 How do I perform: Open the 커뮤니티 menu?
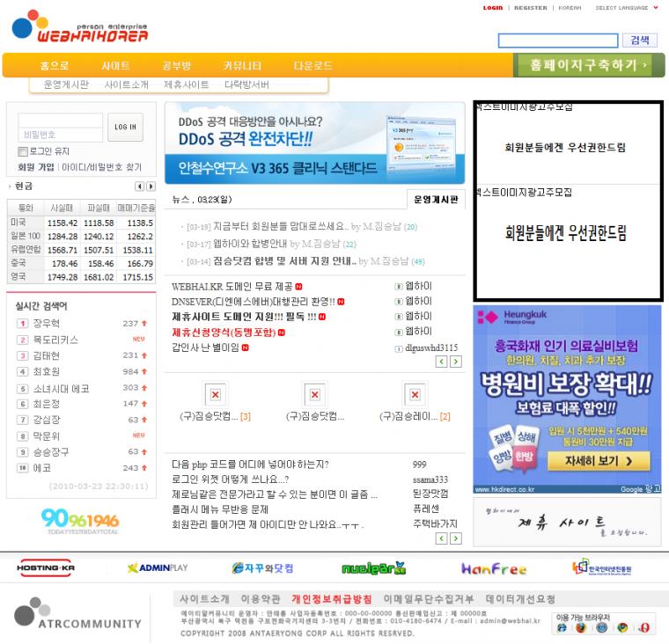tap(242, 66)
